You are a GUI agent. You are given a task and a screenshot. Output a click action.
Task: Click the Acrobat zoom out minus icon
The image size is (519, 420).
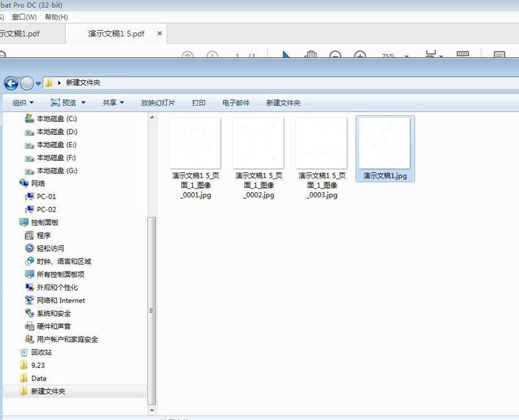click(335, 56)
